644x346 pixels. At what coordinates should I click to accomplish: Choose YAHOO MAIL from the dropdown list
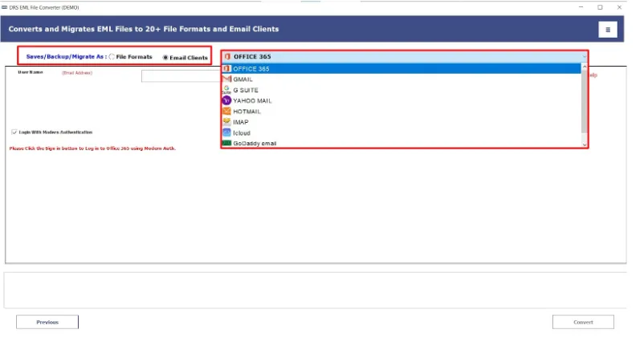(401, 100)
